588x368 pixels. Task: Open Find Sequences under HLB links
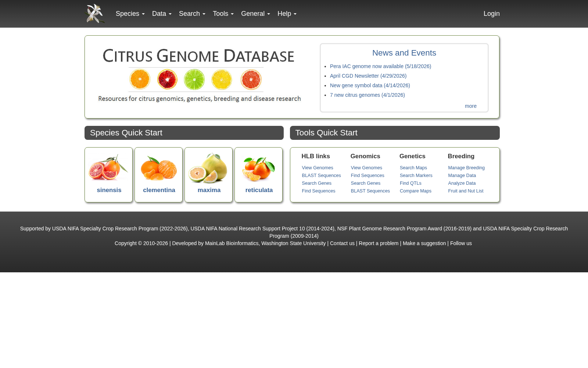tap(318, 191)
